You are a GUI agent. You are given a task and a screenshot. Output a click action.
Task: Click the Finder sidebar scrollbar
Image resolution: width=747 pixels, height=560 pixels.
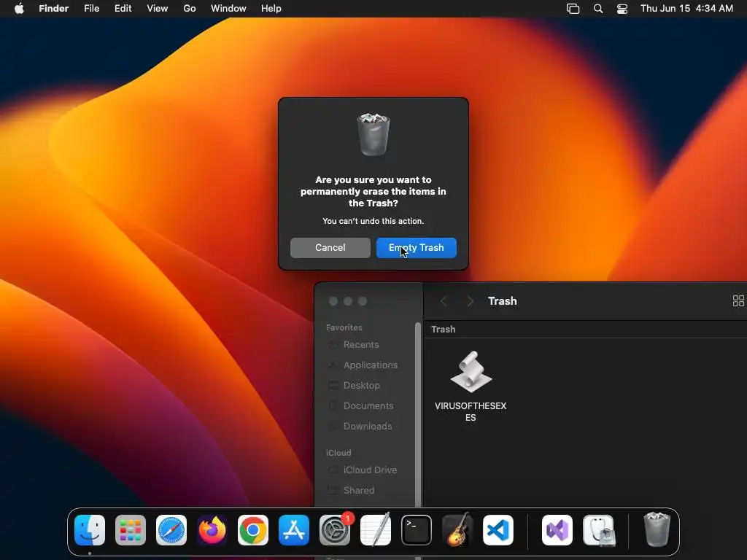418,414
